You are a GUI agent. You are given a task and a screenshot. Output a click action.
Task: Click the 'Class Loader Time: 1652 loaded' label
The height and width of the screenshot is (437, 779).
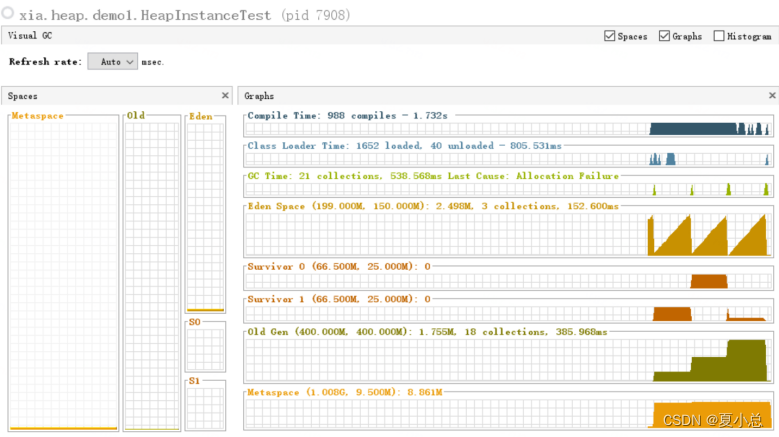click(335, 146)
